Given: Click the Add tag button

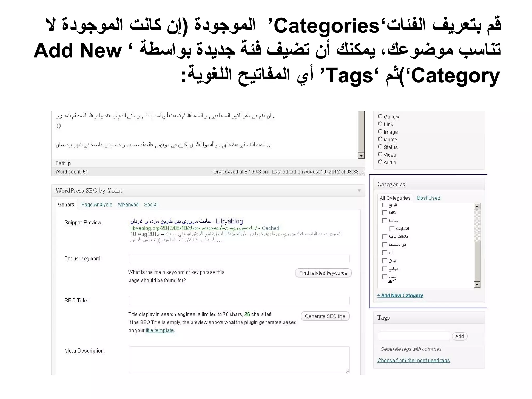Looking at the screenshot, I should [460, 336].
